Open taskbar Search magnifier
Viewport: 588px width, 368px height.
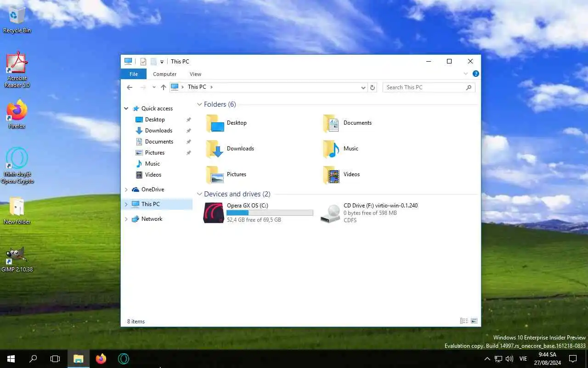click(33, 359)
